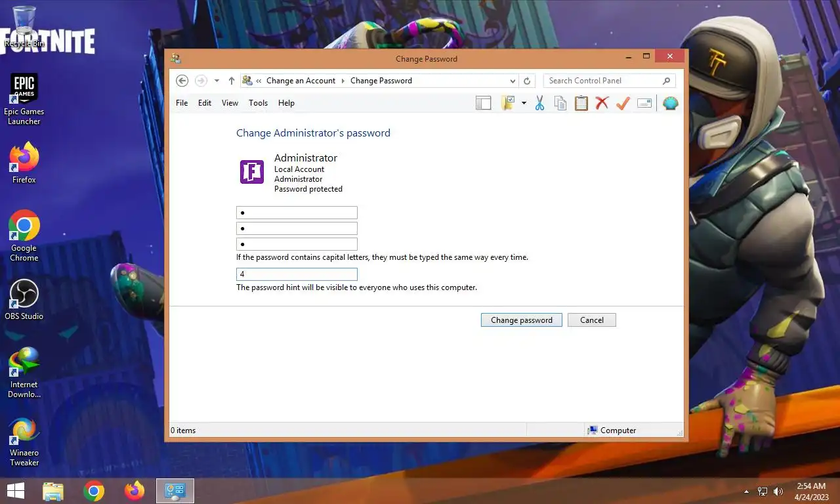Click the Control Panel taskbar button
The width and height of the screenshot is (840, 504).
(x=175, y=491)
